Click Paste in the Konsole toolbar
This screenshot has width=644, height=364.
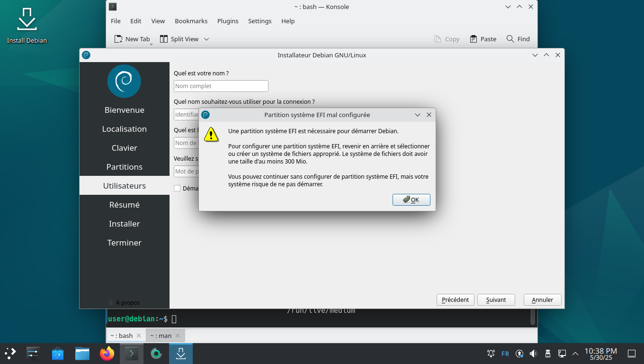(483, 39)
